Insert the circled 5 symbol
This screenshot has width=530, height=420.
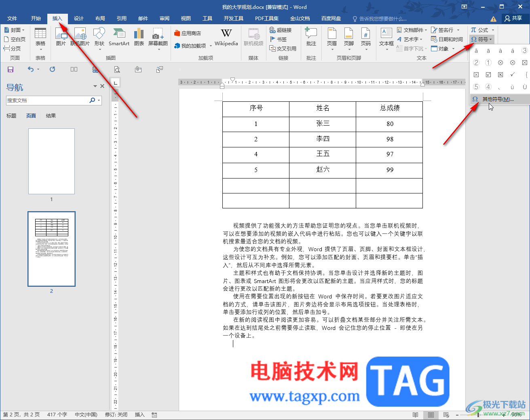click(476, 87)
